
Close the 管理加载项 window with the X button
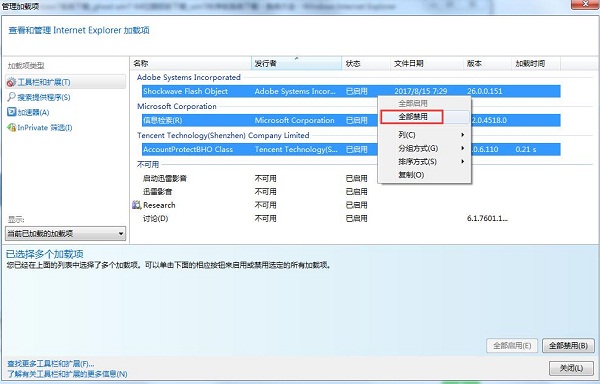(x=585, y=4)
